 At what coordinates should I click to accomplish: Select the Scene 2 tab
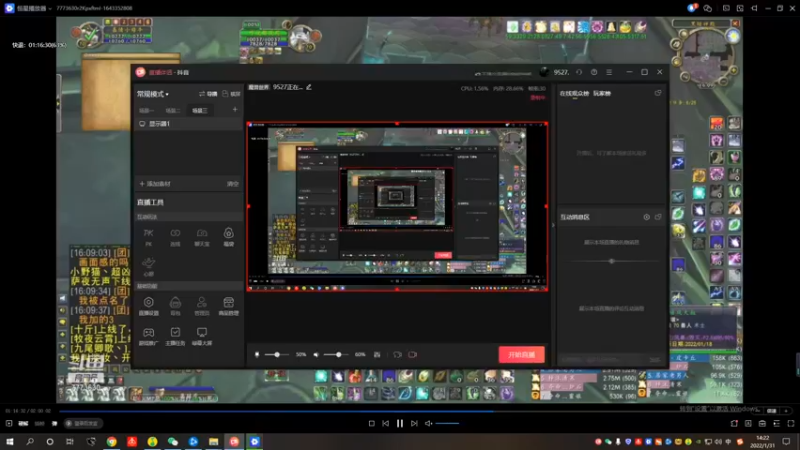point(172,110)
